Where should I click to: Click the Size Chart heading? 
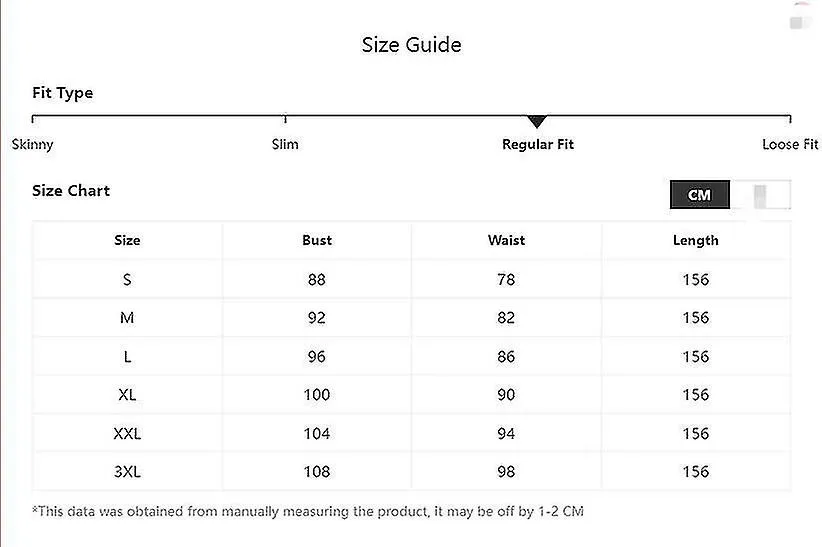[x=71, y=190]
